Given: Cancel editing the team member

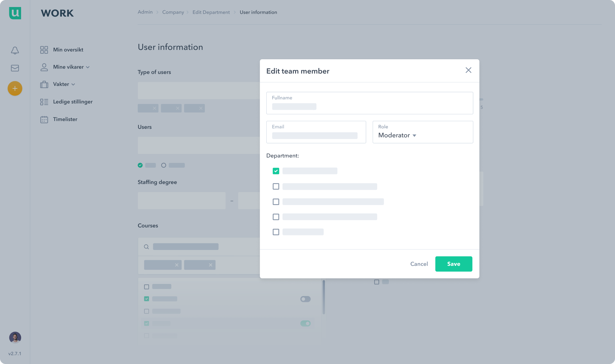Looking at the screenshot, I should point(419,264).
